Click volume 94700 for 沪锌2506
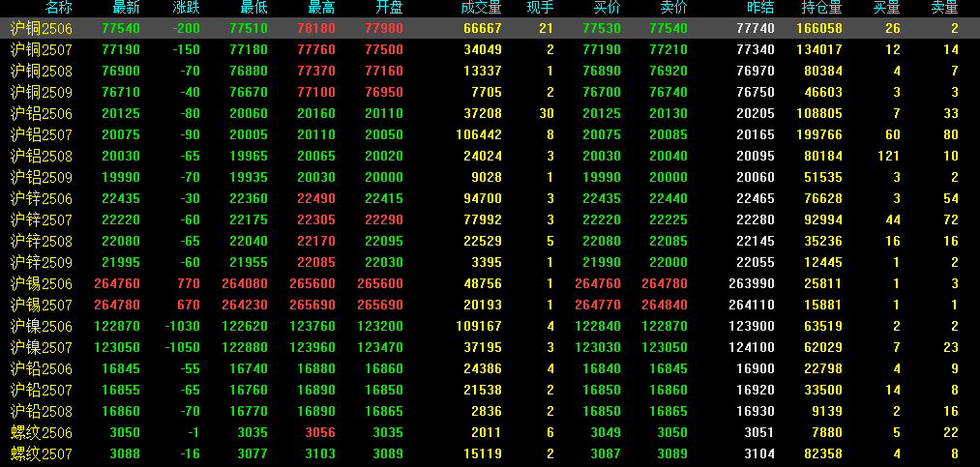The width and height of the screenshot is (980, 467). [x=481, y=198]
